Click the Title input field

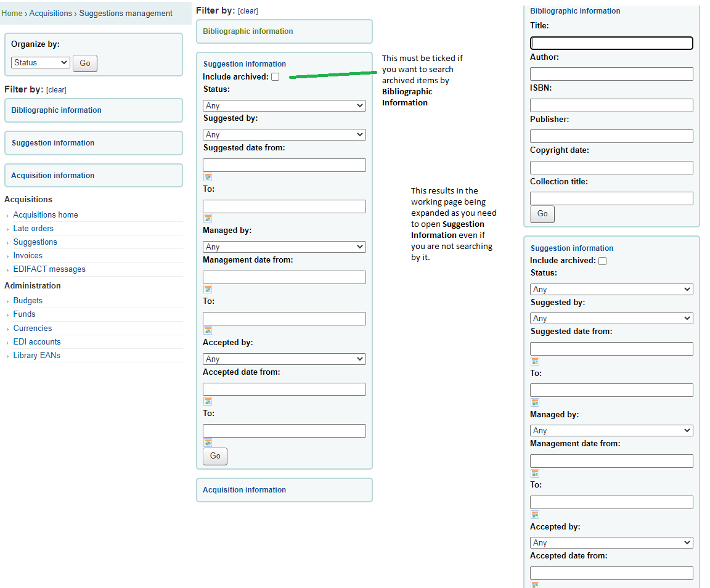click(x=611, y=43)
